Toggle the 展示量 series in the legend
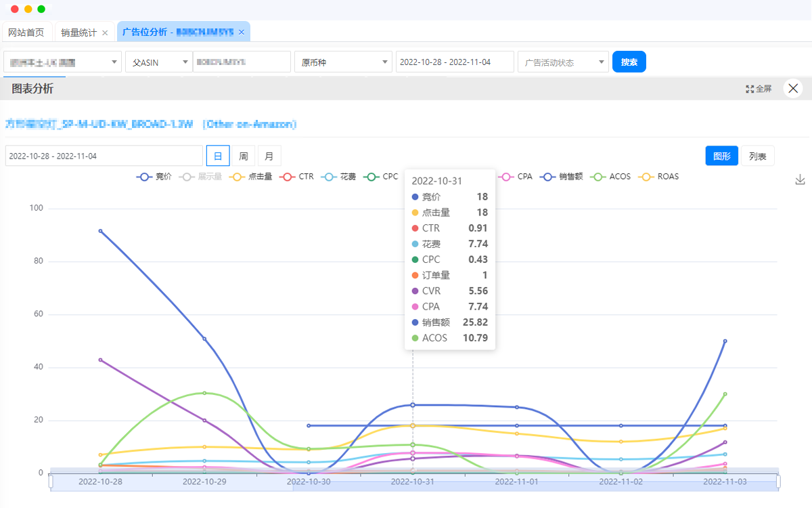812x508 pixels. pos(201,177)
